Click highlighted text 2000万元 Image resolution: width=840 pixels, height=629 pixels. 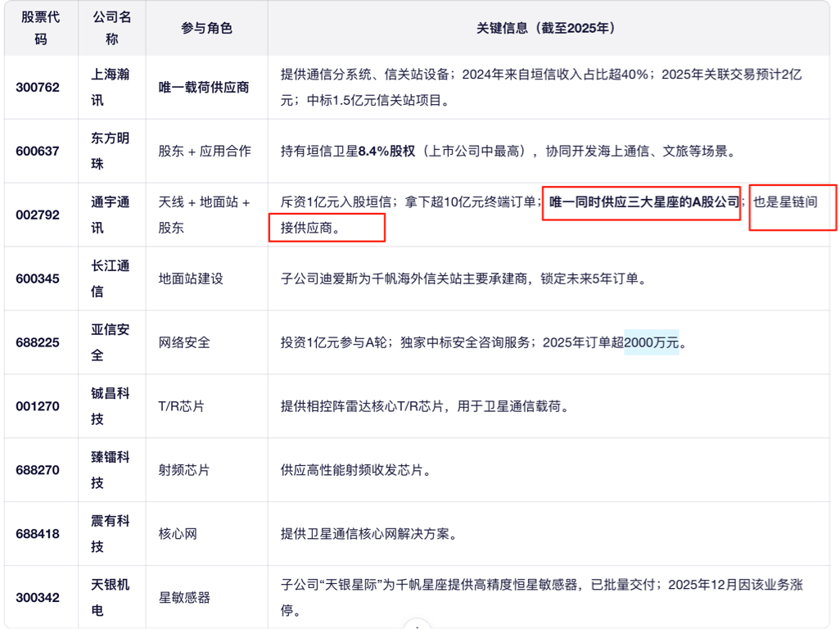pyautogui.click(x=652, y=342)
